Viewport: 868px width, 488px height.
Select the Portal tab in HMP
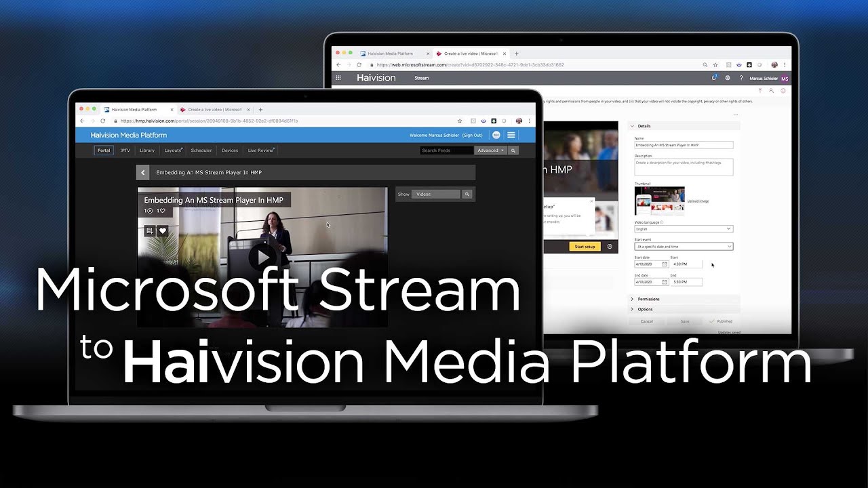(103, 150)
